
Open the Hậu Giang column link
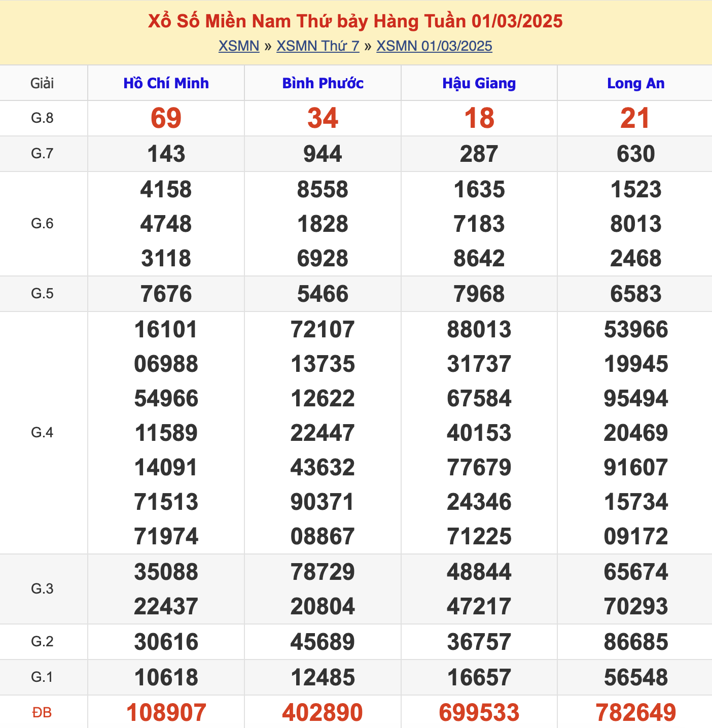(x=479, y=83)
